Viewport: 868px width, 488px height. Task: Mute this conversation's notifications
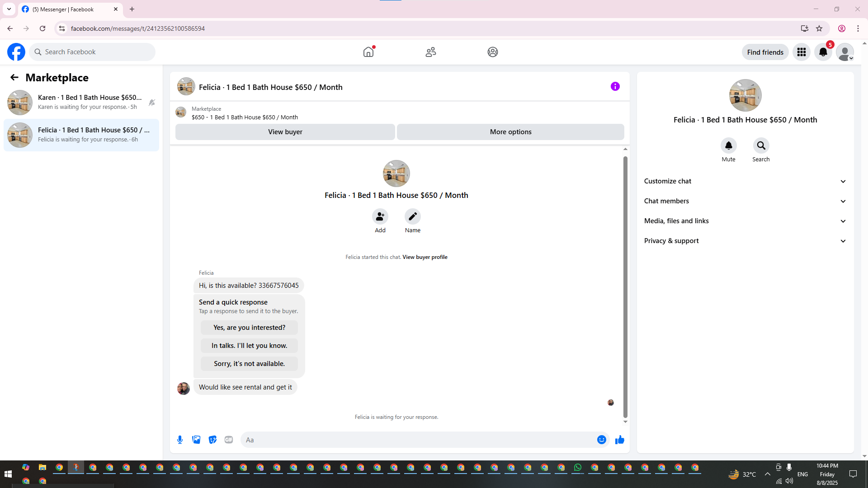pyautogui.click(x=728, y=145)
